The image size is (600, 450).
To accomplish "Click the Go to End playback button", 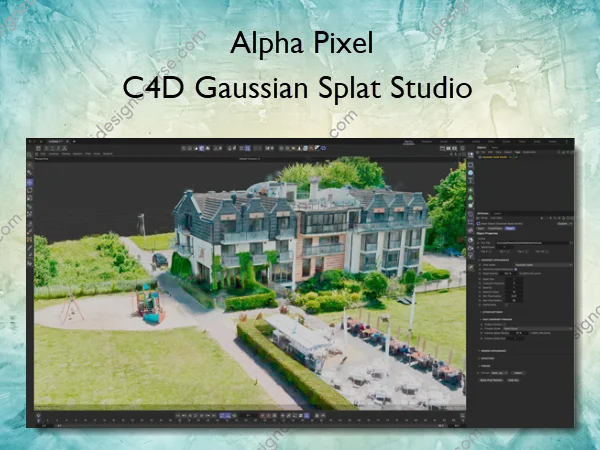I will click(214, 416).
